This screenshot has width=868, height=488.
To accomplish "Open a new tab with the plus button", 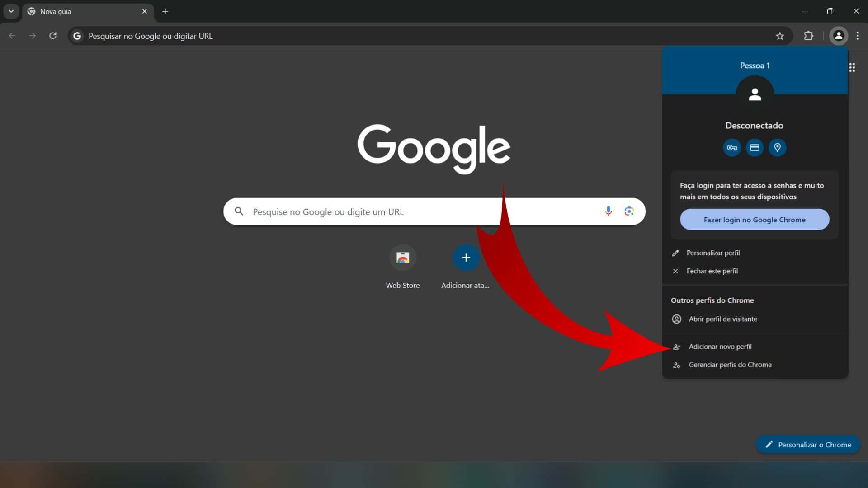I will pos(165,11).
